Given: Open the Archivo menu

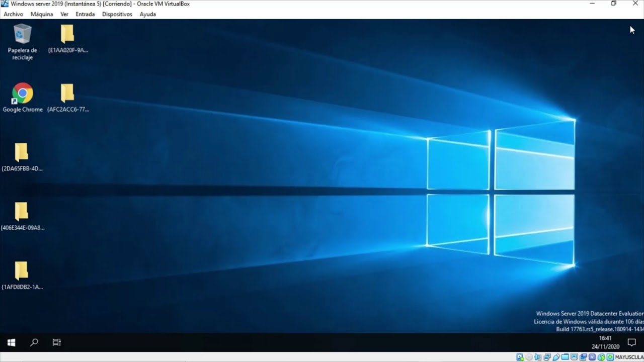Looking at the screenshot, I should coord(13,14).
